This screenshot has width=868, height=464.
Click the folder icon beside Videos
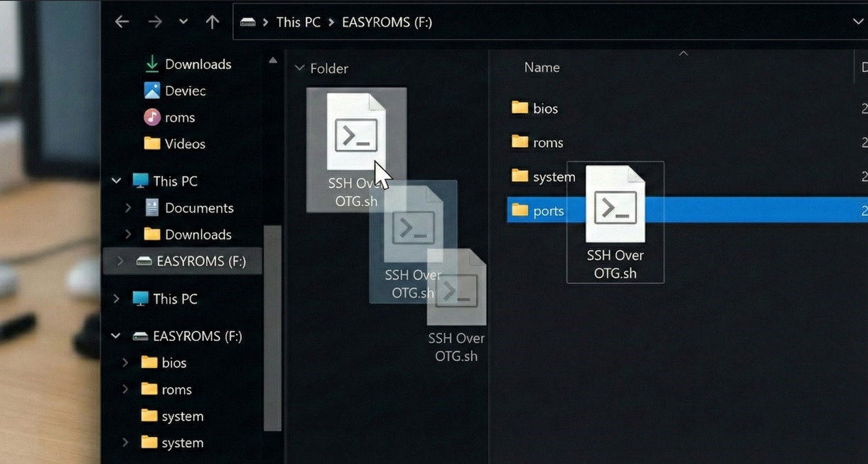pyautogui.click(x=151, y=144)
